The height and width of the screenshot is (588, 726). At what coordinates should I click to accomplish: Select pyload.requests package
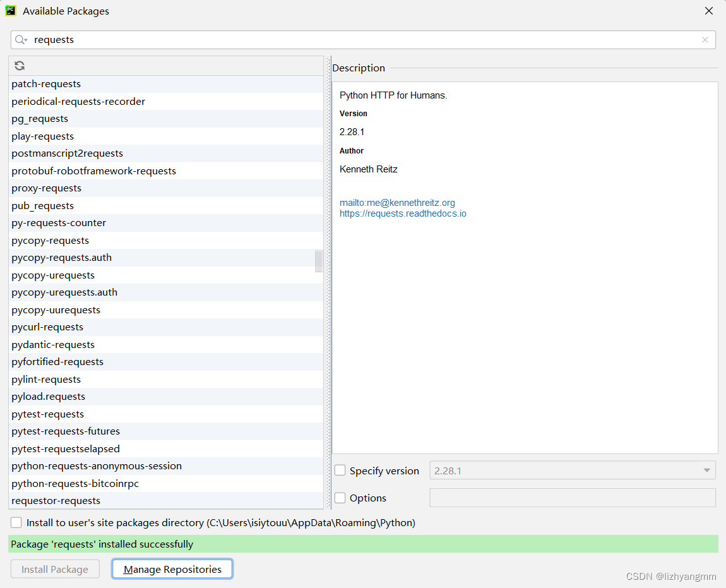click(166, 397)
